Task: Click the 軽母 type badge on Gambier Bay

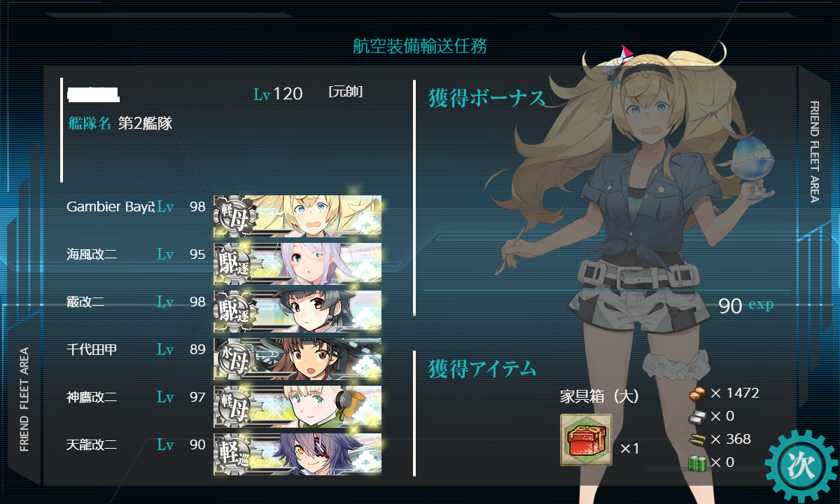Action: click(x=234, y=217)
